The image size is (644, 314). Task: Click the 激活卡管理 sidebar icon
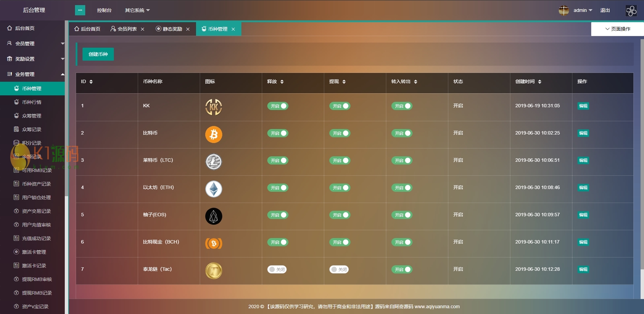click(16, 252)
